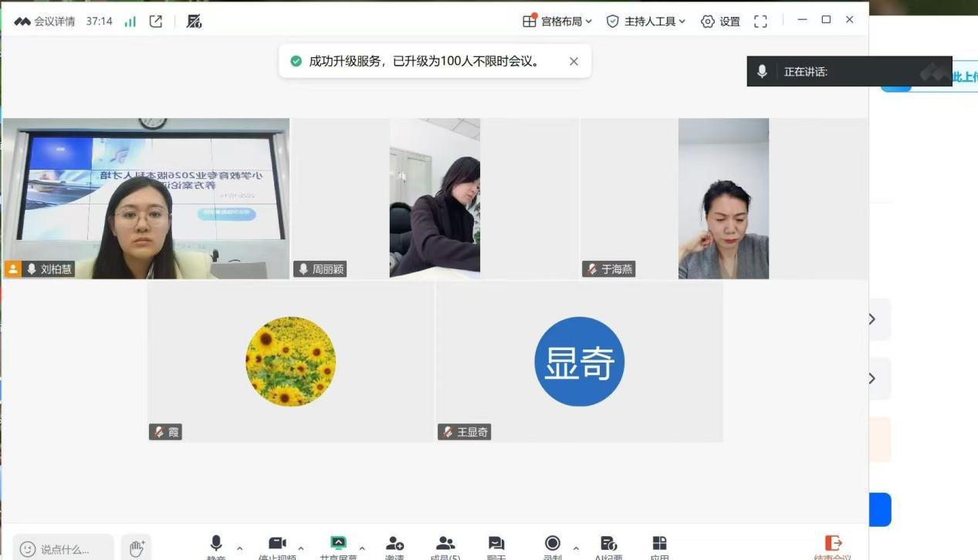978x560 pixels.
Task: Open the host tools (主持人工具) menu
Action: [x=646, y=22]
